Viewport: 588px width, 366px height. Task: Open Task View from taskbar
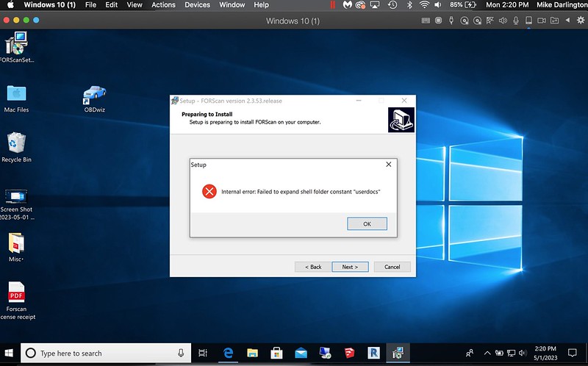click(203, 353)
